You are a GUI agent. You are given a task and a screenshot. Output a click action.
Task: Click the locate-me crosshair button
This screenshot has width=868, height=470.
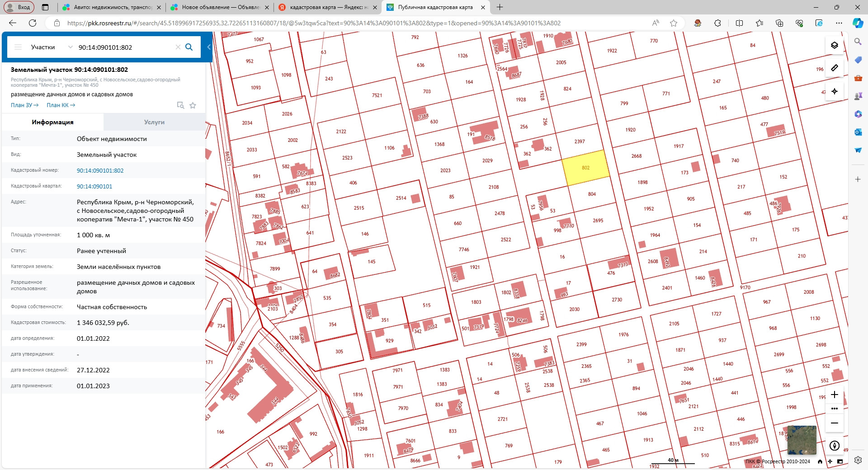click(x=834, y=91)
